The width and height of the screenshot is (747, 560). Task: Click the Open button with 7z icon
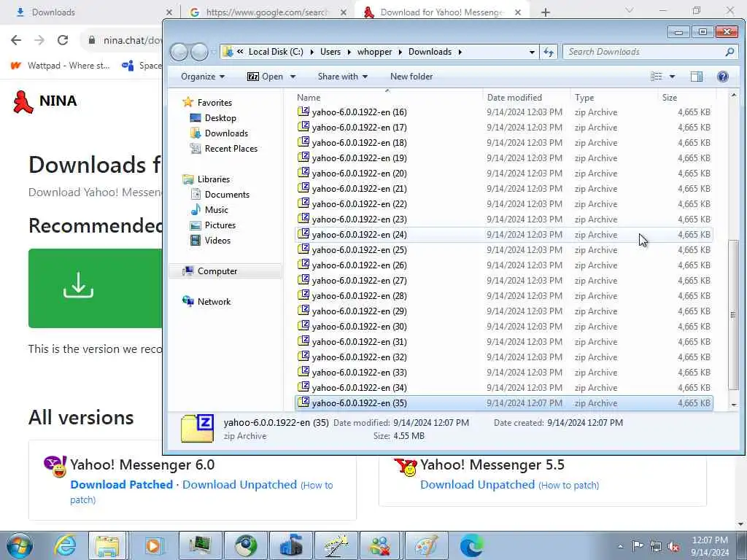click(x=265, y=77)
